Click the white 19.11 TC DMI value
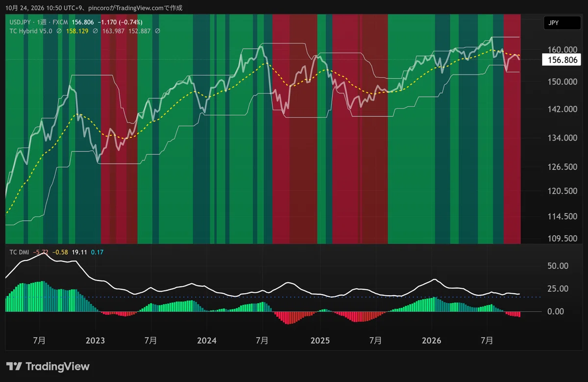This screenshot has width=588, height=382. point(79,252)
